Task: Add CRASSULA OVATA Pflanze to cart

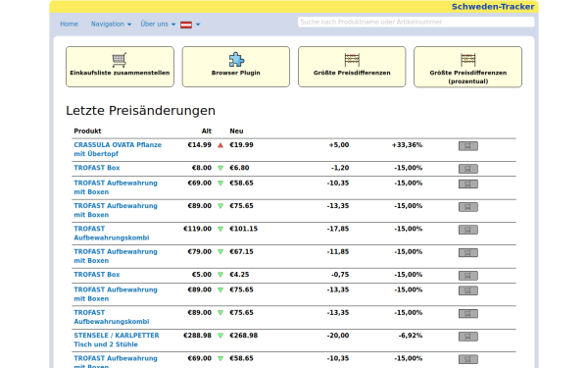Action: tap(468, 146)
